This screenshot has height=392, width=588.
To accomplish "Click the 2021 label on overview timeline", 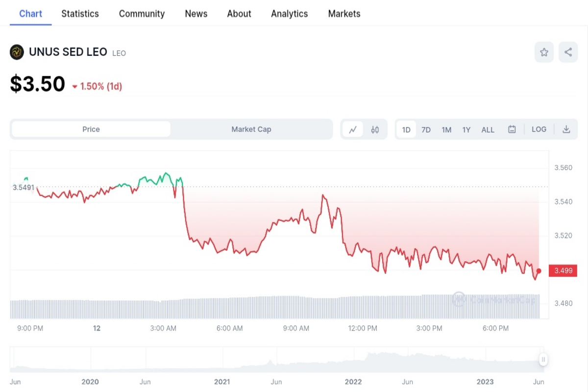I will click(222, 382).
